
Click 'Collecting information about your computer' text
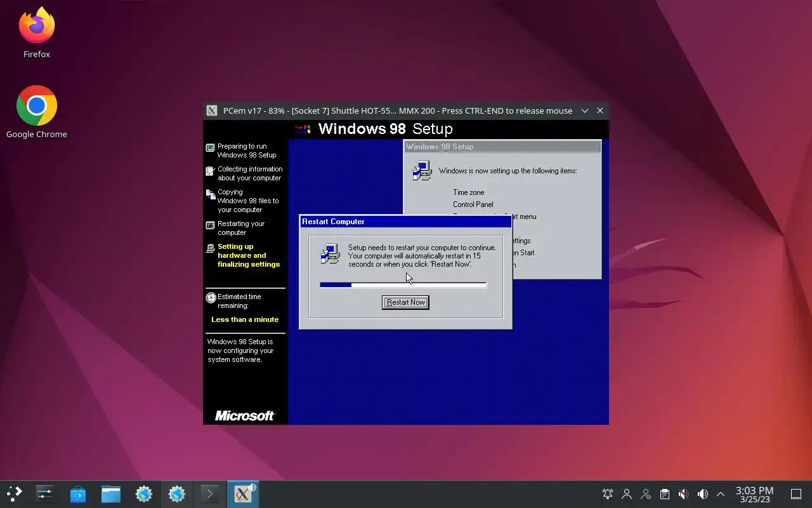point(250,173)
